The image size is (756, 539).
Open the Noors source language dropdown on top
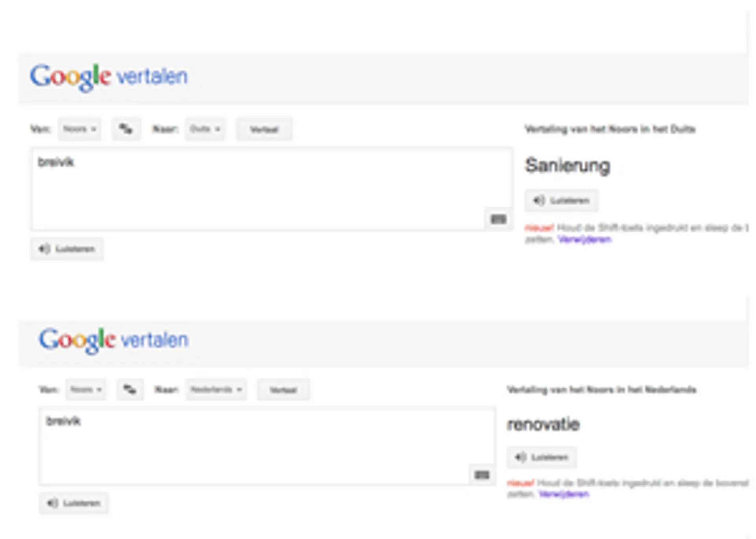(x=79, y=129)
